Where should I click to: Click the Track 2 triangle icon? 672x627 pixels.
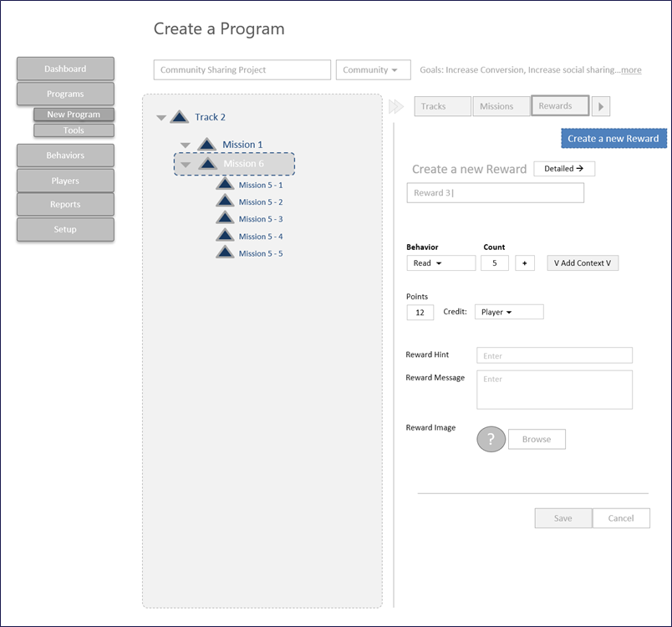pos(179,117)
